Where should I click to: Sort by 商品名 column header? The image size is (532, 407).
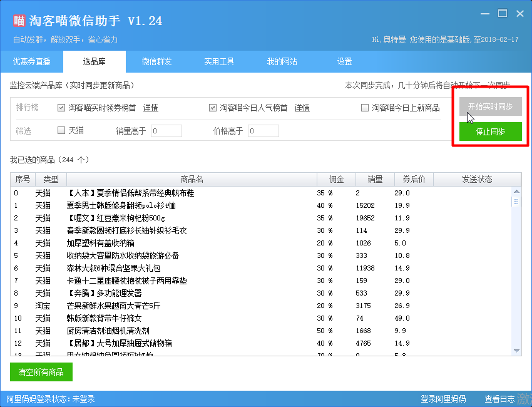pyautogui.click(x=192, y=179)
